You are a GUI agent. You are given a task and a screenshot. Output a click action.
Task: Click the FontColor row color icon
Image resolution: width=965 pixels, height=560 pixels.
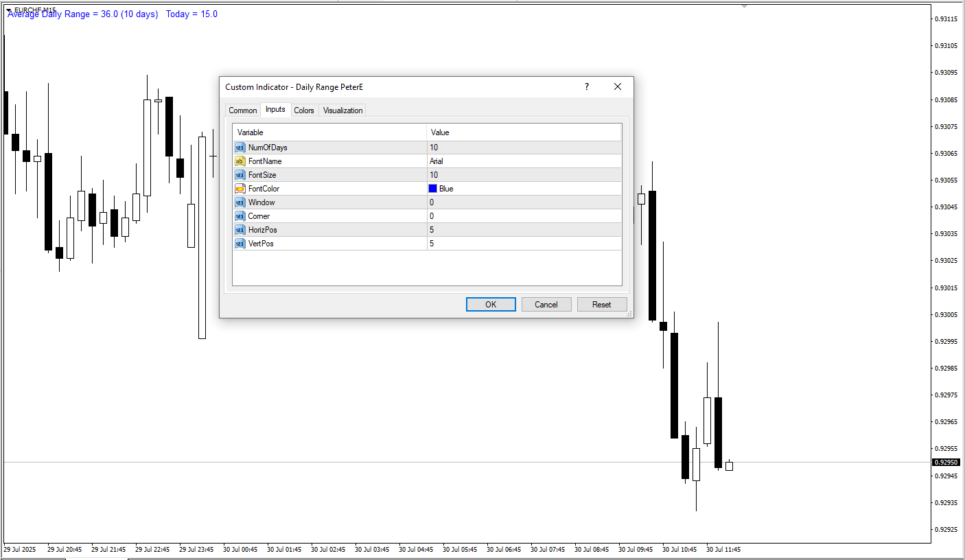[x=240, y=189]
